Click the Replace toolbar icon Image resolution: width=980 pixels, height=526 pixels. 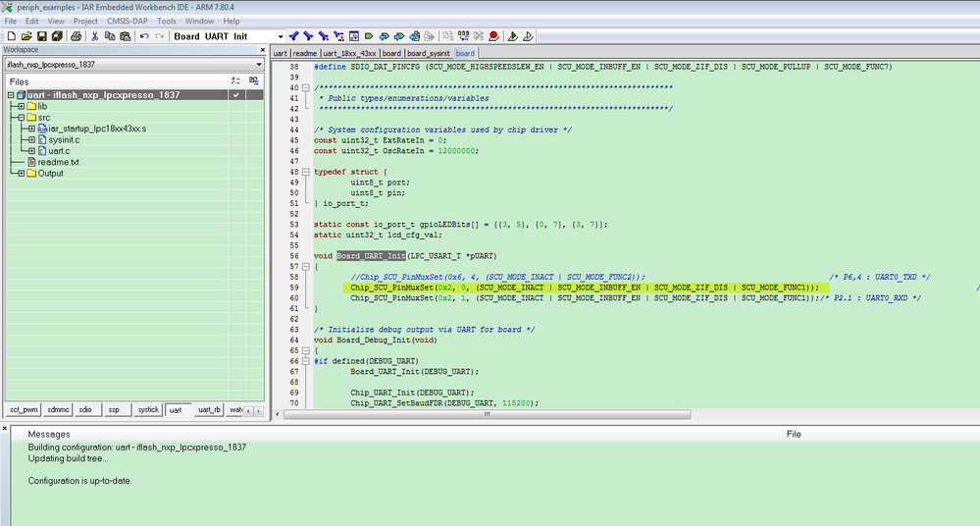pyautogui.click(x=338, y=36)
